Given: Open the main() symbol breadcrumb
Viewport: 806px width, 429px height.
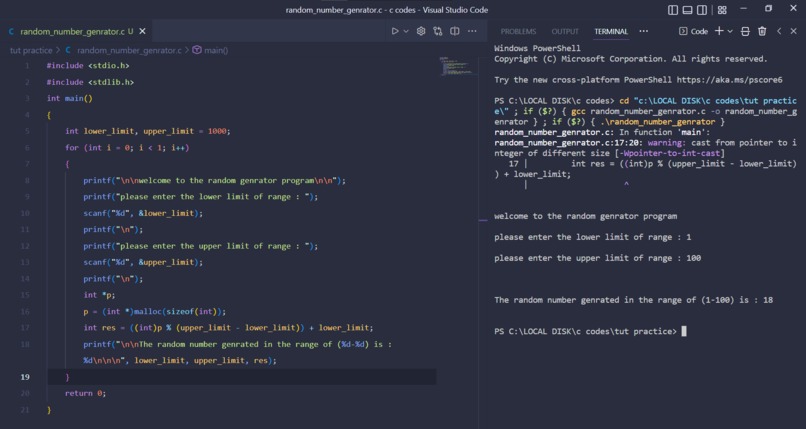Looking at the screenshot, I should click(x=210, y=50).
